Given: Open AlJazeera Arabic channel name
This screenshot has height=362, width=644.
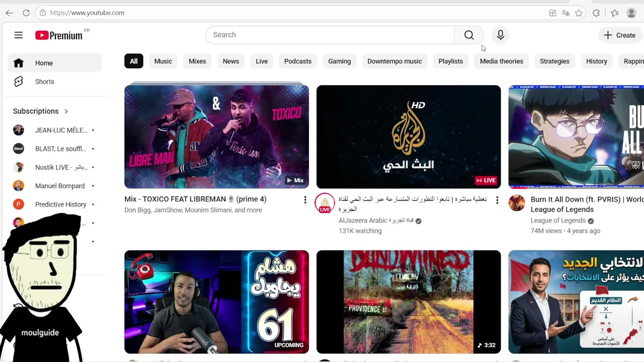Looking at the screenshot, I should point(376,220).
